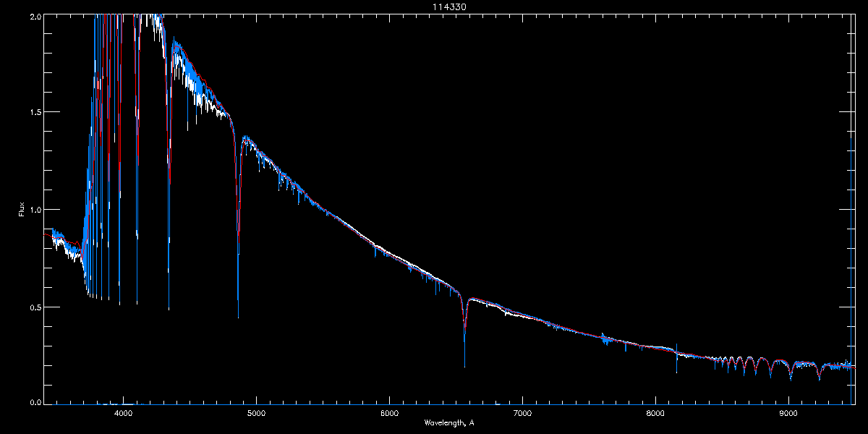Click the 4000 wavelength tick label
The width and height of the screenshot is (868, 434).
click(123, 414)
